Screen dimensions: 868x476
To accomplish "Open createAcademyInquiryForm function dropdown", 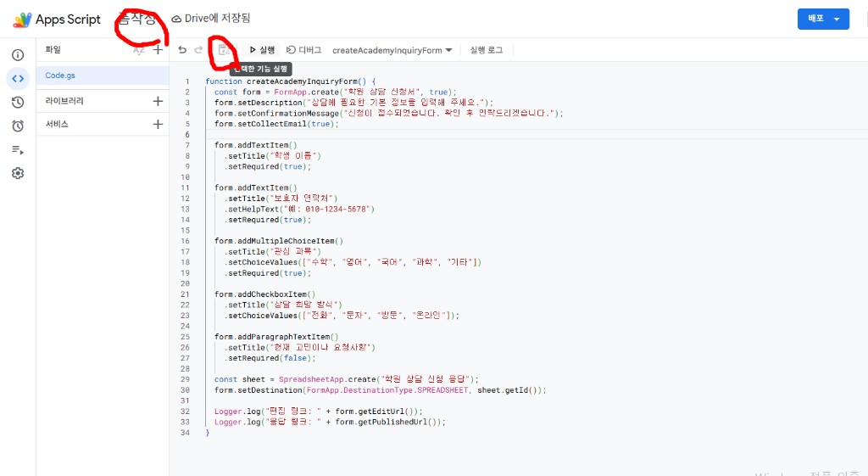I will pos(392,50).
